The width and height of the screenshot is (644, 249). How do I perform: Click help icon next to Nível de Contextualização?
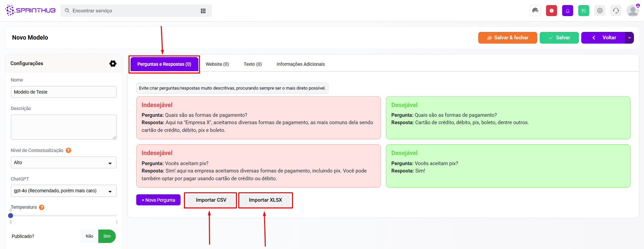click(68, 150)
